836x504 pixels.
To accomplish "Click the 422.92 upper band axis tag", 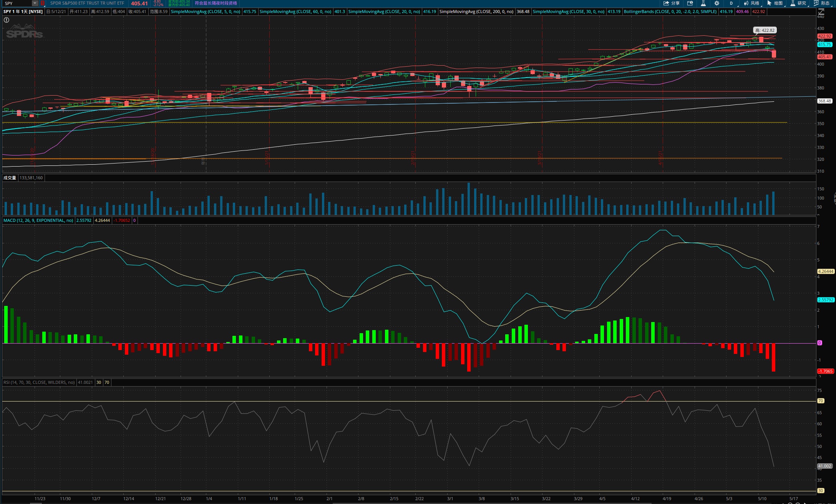I will (824, 36).
